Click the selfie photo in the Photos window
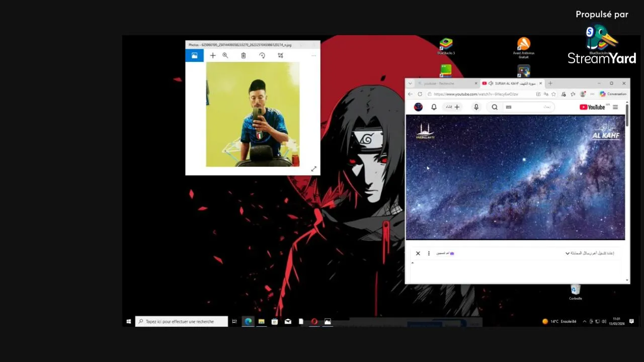This screenshot has height=362, width=644. pos(253,114)
